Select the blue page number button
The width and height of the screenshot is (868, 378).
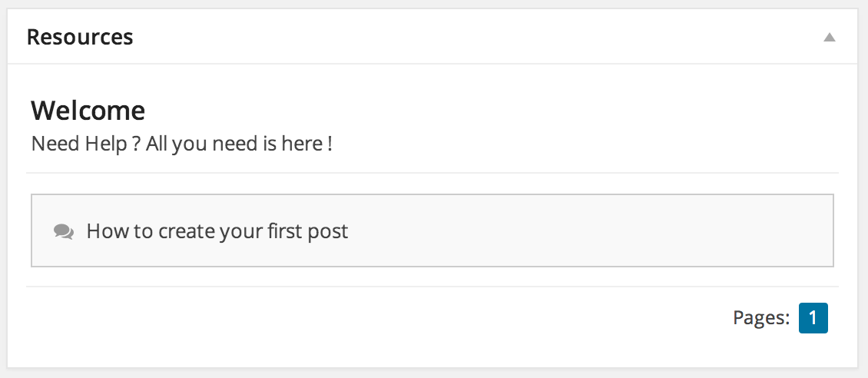click(813, 317)
